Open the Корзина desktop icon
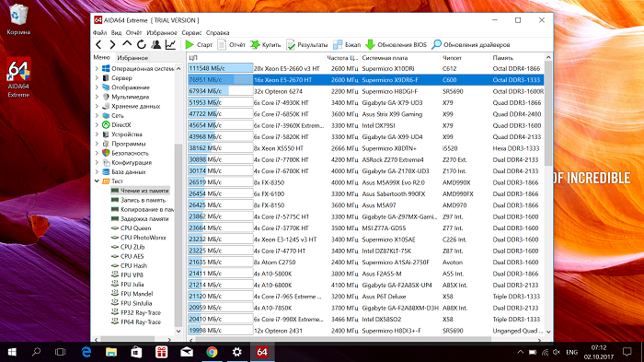 tap(18, 19)
